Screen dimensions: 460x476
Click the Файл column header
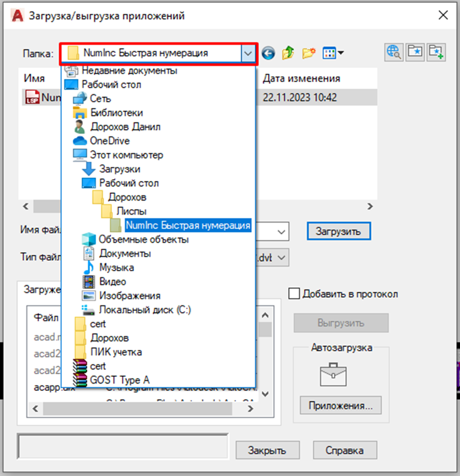tap(46, 318)
